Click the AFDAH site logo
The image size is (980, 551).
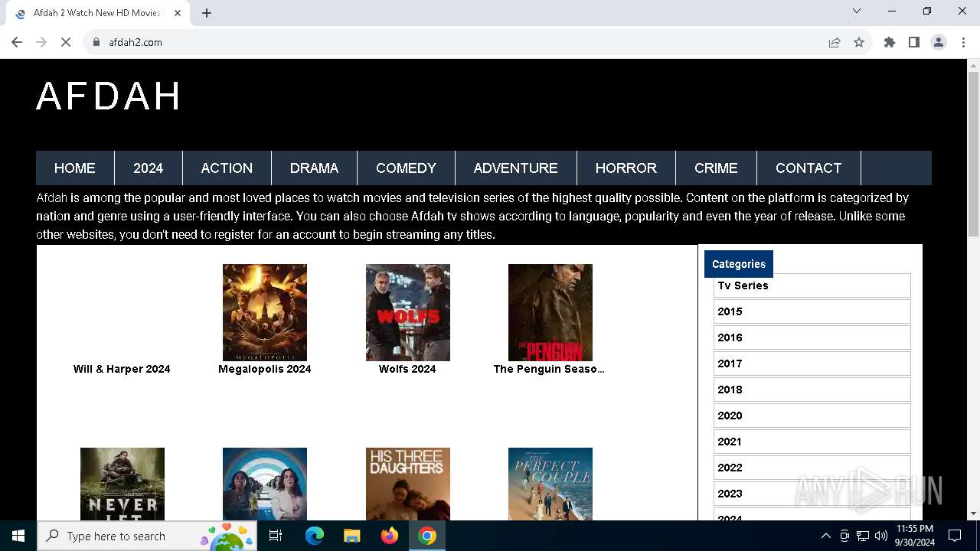pos(109,96)
